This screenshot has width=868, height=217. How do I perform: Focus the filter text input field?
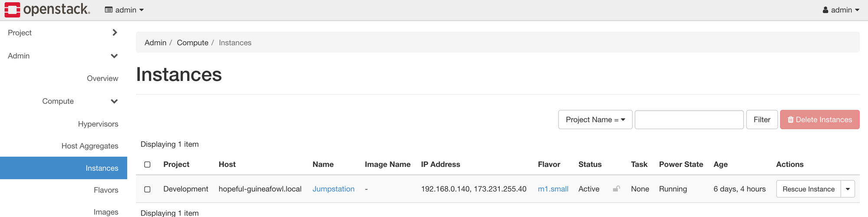point(689,120)
